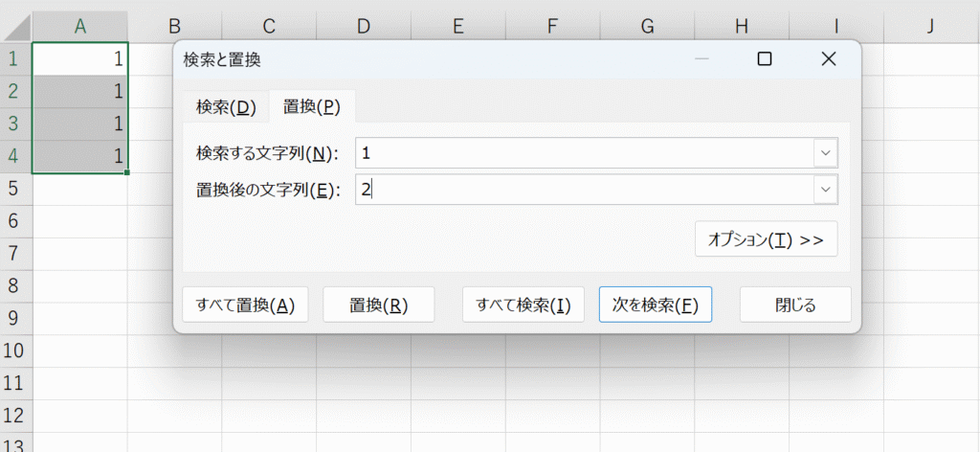
Task: Minimize the 検索と置換 dialog
Action: tap(702, 58)
